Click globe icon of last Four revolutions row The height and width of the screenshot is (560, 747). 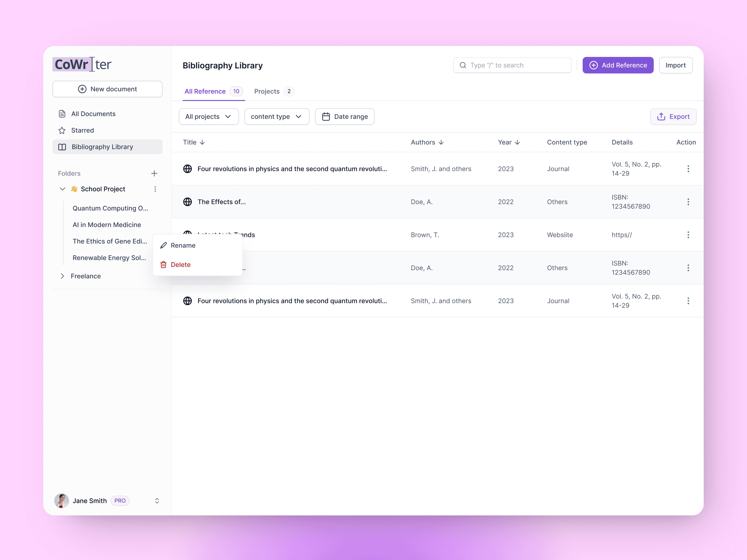[187, 301]
